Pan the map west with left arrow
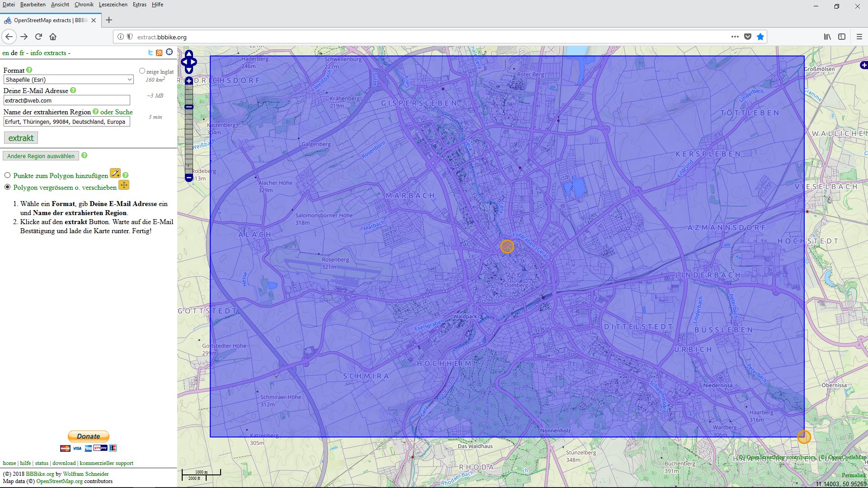The width and height of the screenshot is (868, 488). pos(184,62)
